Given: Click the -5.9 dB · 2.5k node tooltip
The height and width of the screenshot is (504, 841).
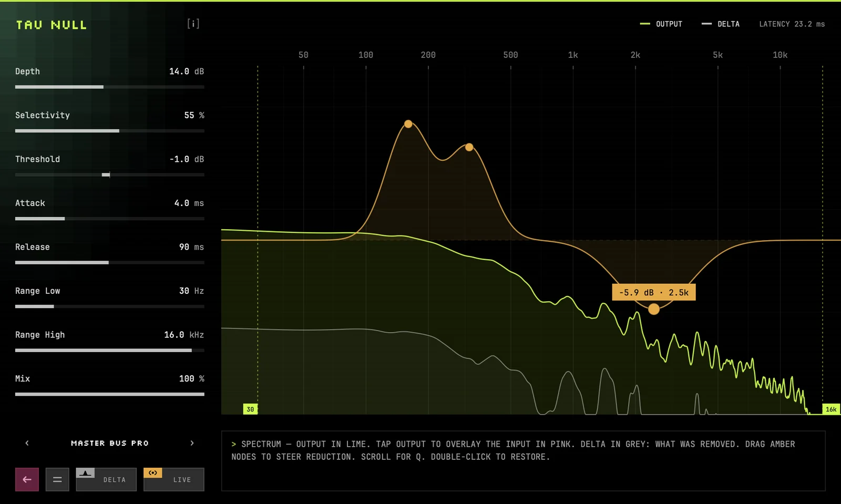Looking at the screenshot, I should click(654, 292).
